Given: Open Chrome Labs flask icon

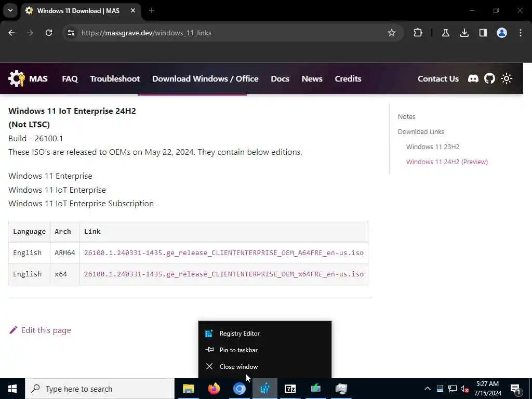Looking at the screenshot, I should coord(445,33).
